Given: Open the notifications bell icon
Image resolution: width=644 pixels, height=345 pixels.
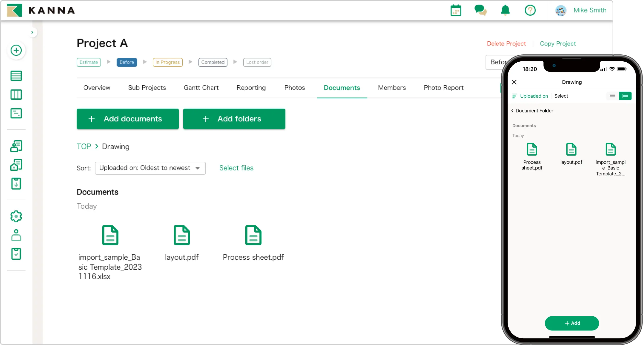Looking at the screenshot, I should point(505,10).
